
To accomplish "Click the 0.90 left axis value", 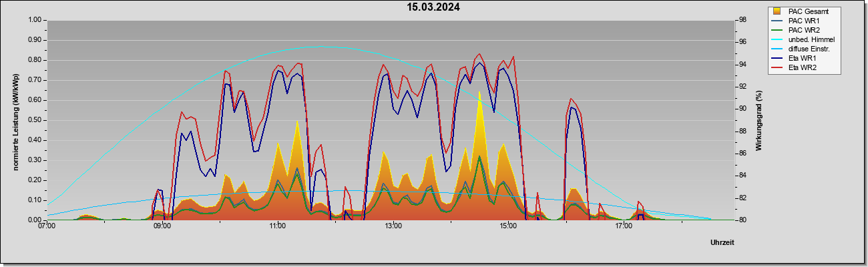I will pyautogui.click(x=34, y=40).
